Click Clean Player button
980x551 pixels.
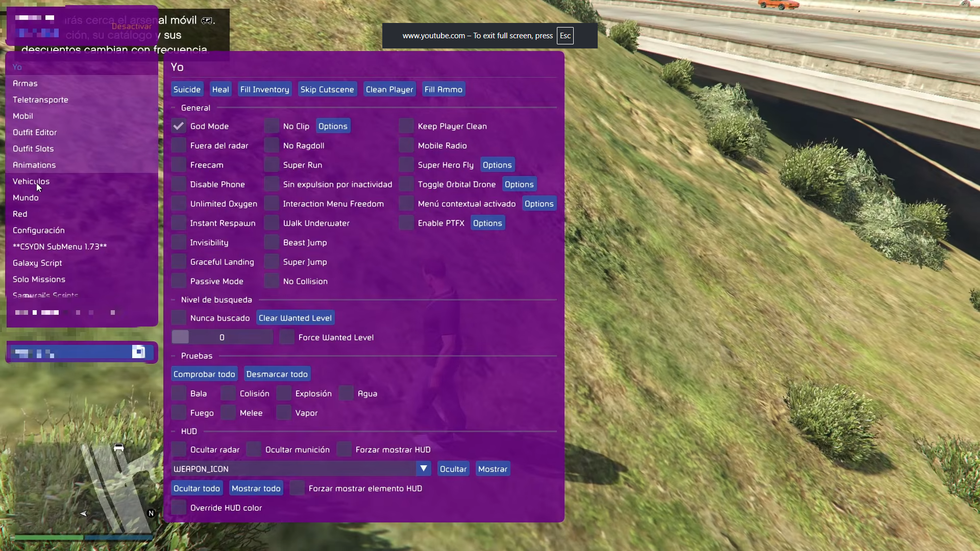point(389,89)
